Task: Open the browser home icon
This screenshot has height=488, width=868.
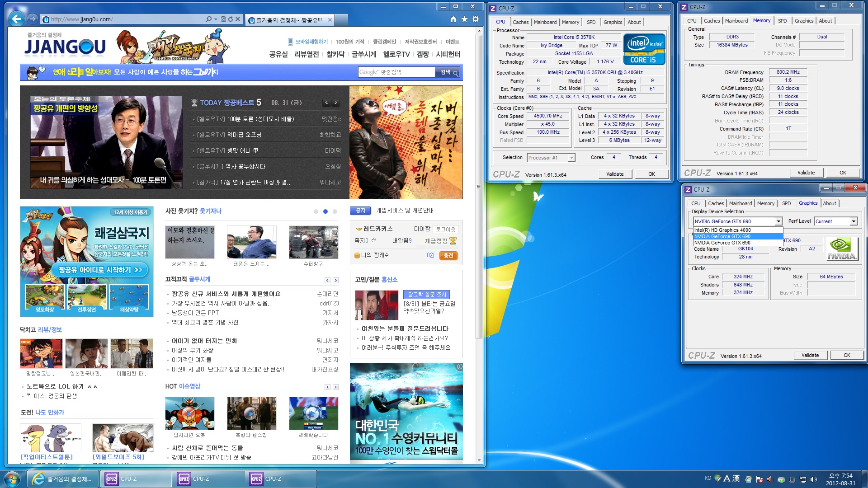Action: tap(453, 19)
